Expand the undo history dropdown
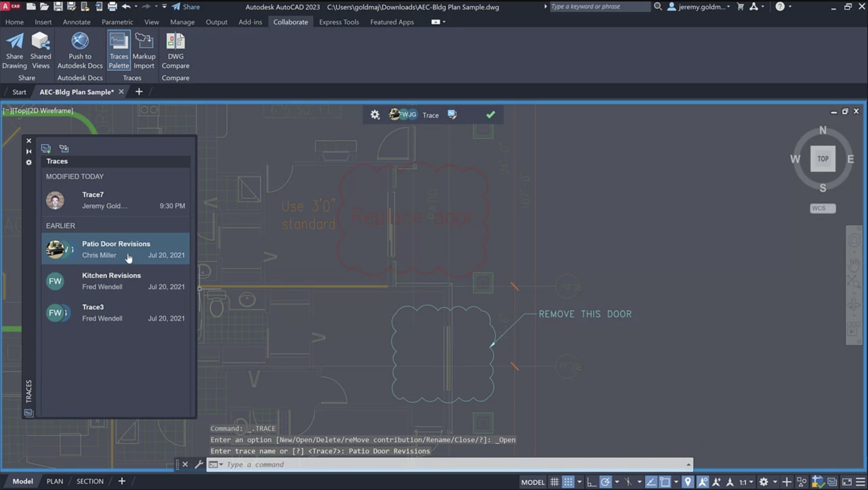This screenshot has height=490, width=868. click(136, 6)
